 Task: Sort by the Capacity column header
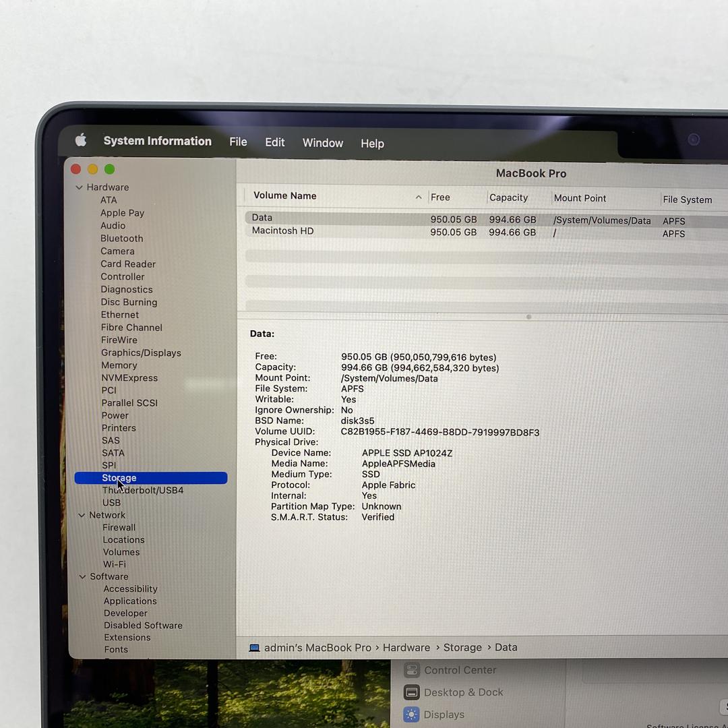click(508, 198)
